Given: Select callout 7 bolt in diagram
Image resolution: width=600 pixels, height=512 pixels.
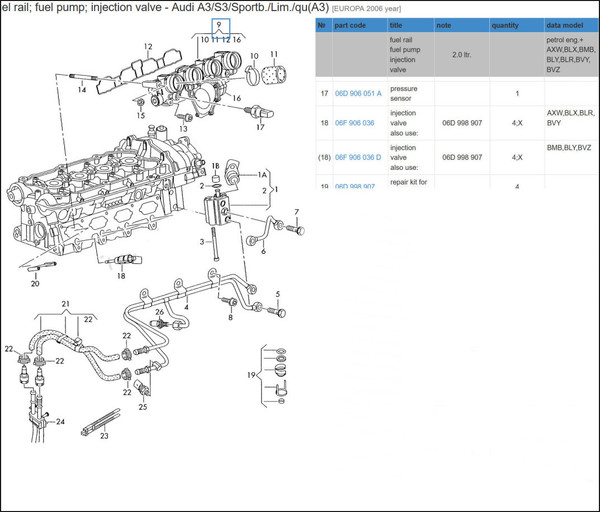Looking at the screenshot, I should point(297,212).
